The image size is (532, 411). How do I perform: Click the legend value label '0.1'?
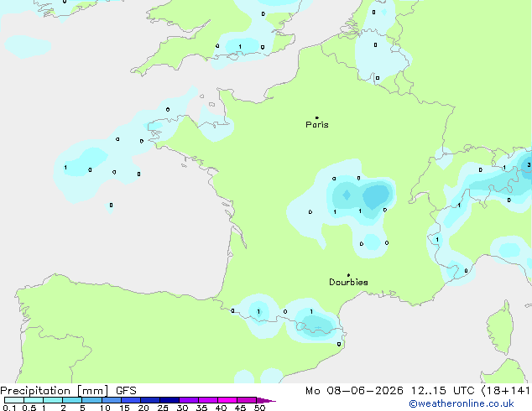click(9, 408)
